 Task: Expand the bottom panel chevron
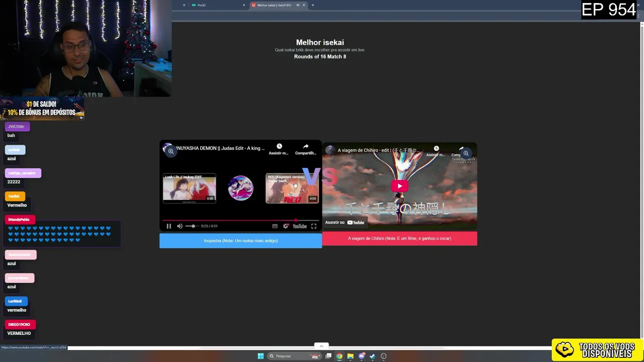tap(321, 346)
